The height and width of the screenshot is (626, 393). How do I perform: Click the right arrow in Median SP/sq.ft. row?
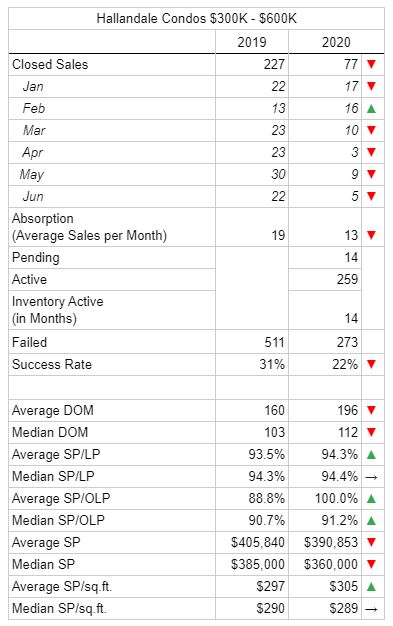(371, 609)
